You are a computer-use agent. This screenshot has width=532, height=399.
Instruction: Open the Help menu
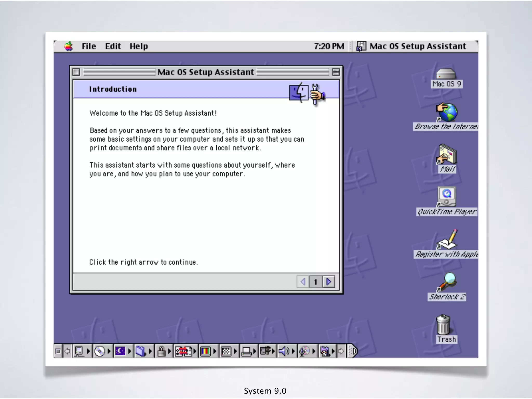tap(139, 46)
